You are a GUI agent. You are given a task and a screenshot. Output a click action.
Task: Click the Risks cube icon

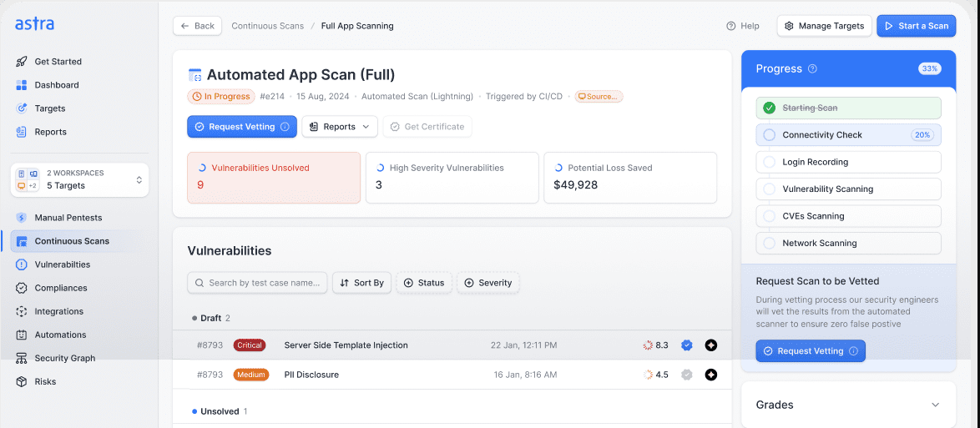(x=21, y=382)
